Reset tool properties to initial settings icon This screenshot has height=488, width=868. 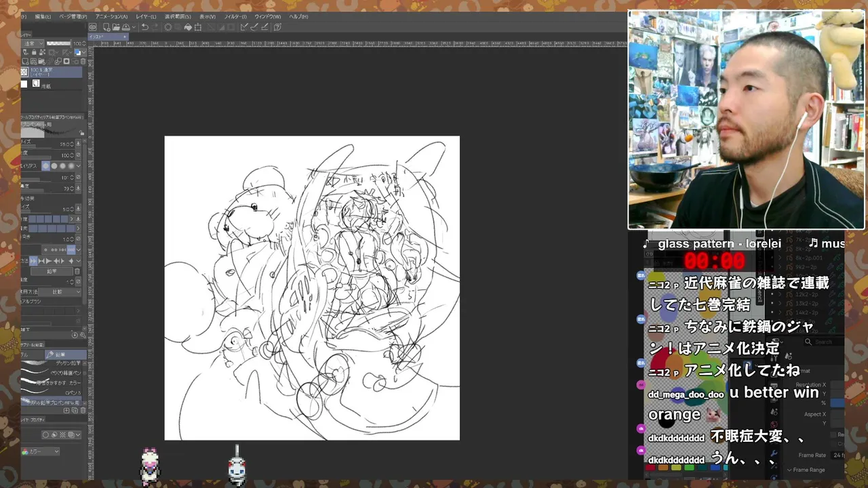pyautogui.click(x=75, y=335)
